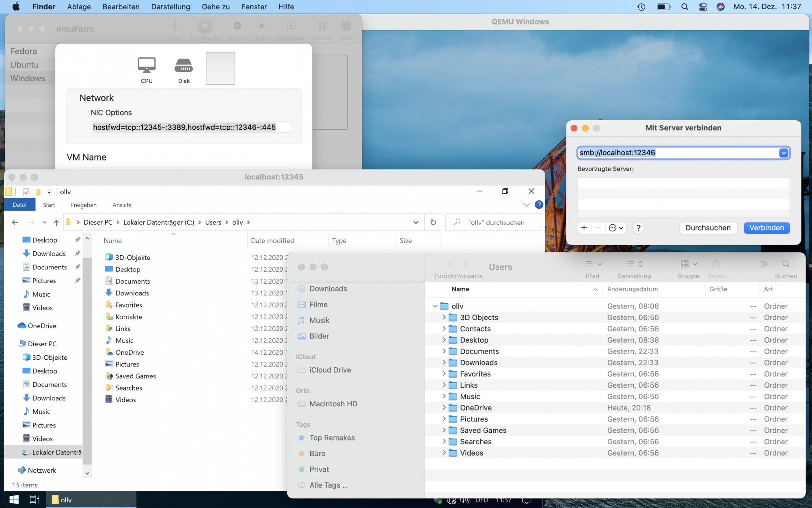Expand the Documents folder in Finder list
The height and width of the screenshot is (508, 812).
coord(444,351)
